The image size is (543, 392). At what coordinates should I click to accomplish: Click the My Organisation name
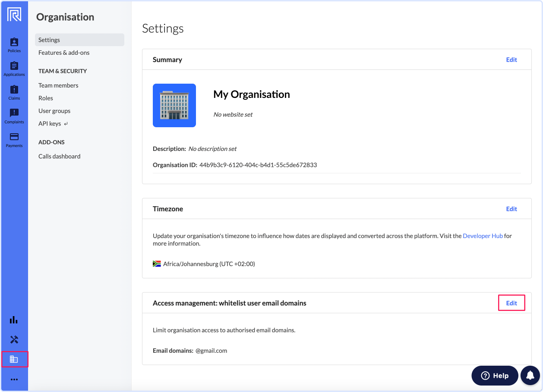click(252, 94)
